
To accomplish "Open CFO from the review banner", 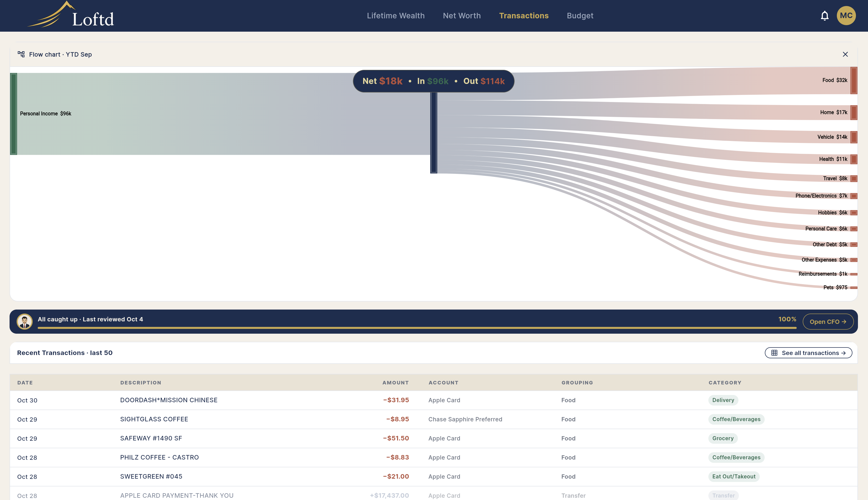I will 828,321.
